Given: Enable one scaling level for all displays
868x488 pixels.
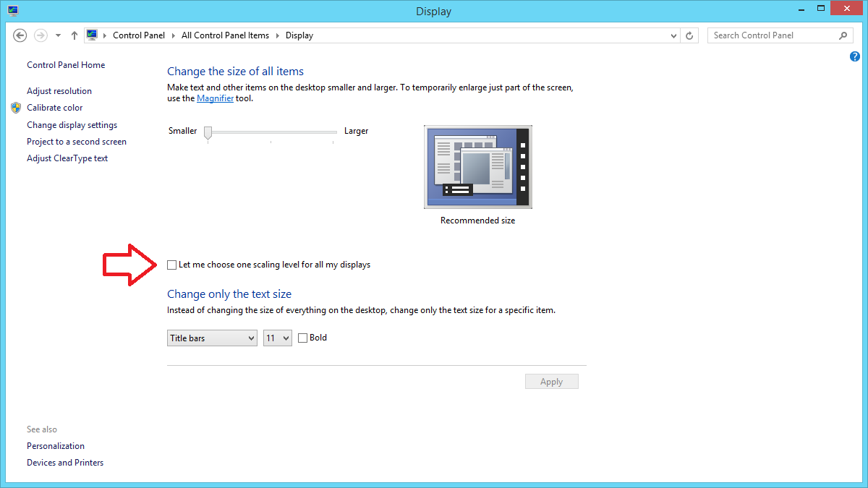Looking at the screenshot, I should click(x=171, y=265).
